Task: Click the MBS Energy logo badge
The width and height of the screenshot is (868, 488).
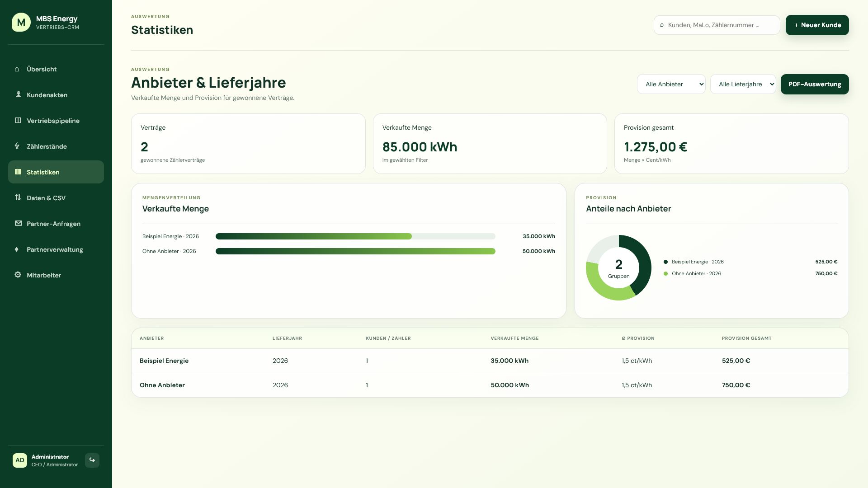Action: point(21,22)
